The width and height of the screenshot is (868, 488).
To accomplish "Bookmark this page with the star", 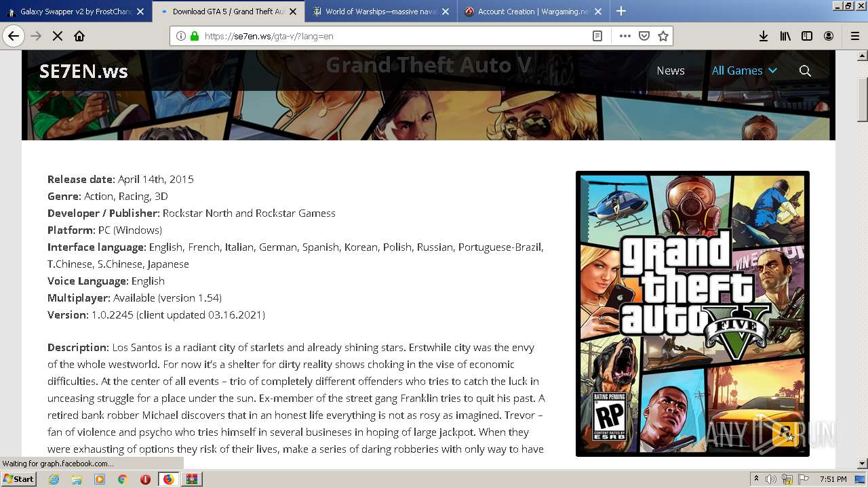I will (x=663, y=36).
